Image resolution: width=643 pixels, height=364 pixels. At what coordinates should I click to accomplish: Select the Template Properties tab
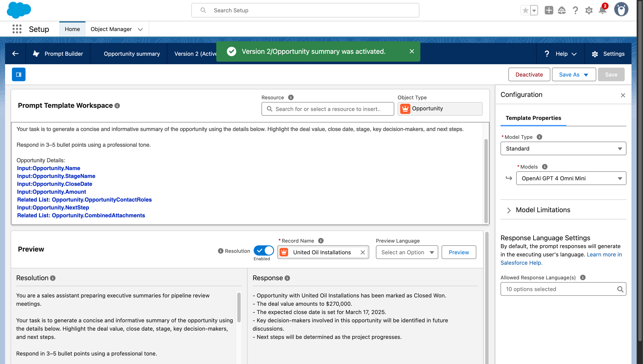[533, 118]
